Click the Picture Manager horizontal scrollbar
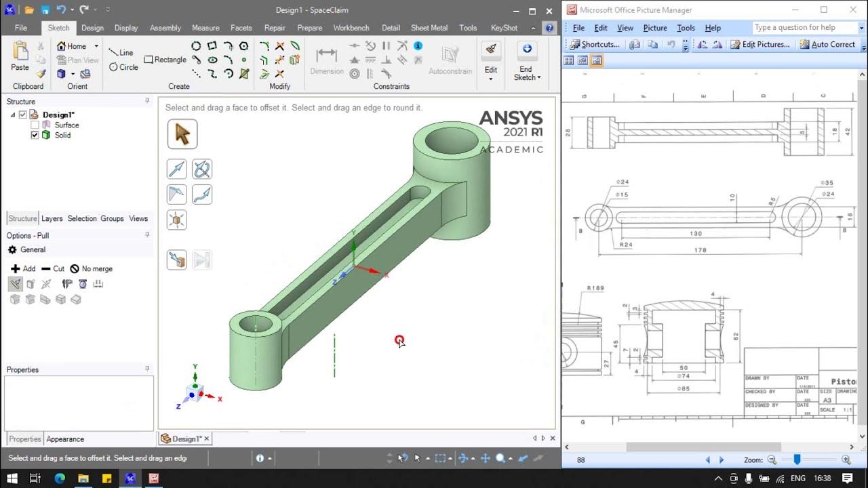 click(x=703, y=447)
